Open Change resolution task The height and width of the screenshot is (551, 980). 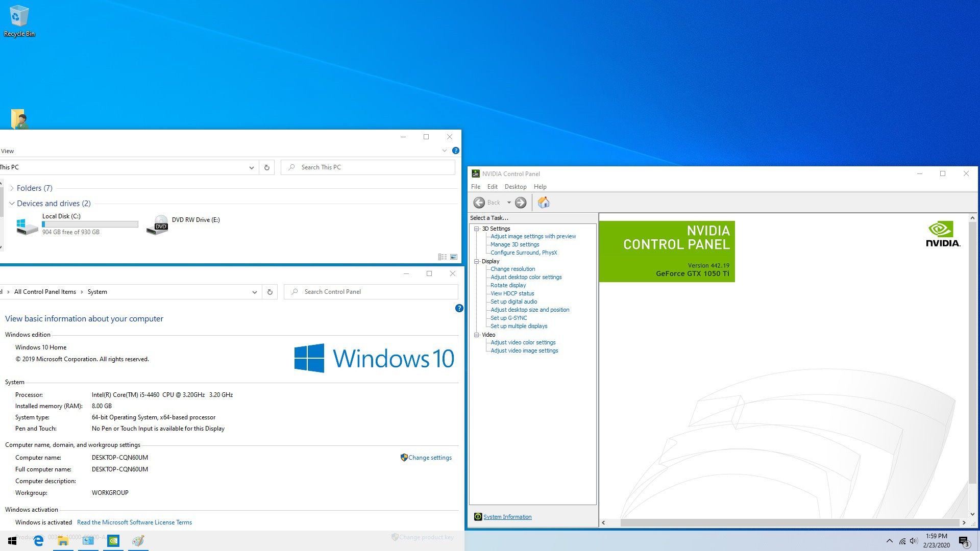pyautogui.click(x=512, y=269)
